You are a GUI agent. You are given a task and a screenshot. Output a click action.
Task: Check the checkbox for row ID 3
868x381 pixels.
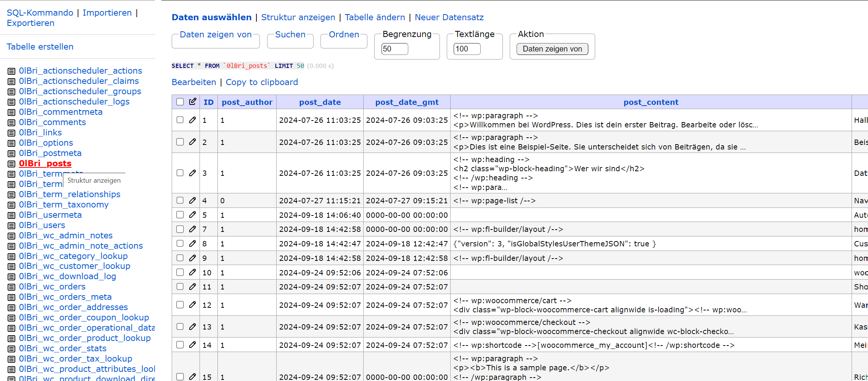point(180,173)
